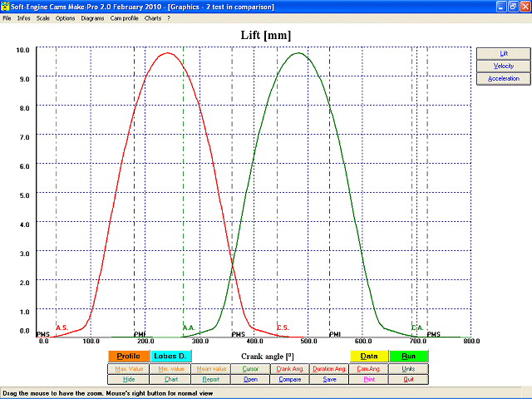Click the Save button
532x399 pixels.
329,379
